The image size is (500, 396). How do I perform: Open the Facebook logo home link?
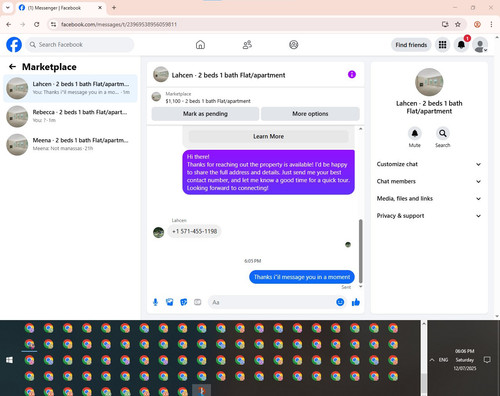coord(14,45)
